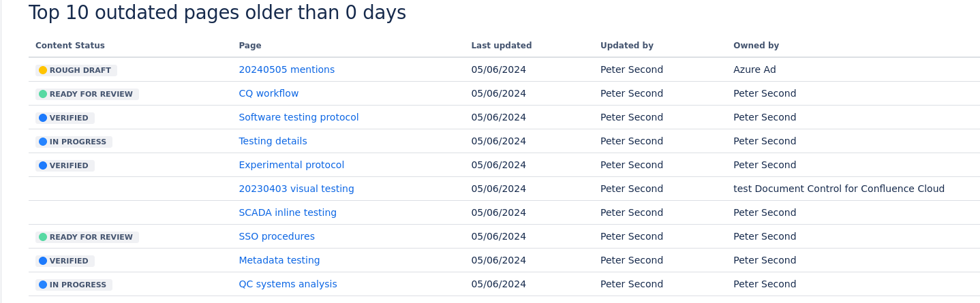Open the 20240505 mentions page link

286,69
